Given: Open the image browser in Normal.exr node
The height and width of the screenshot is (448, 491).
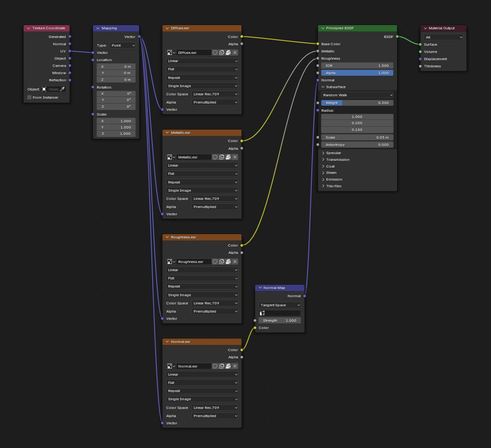Looking at the screenshot, I should 171,366.
